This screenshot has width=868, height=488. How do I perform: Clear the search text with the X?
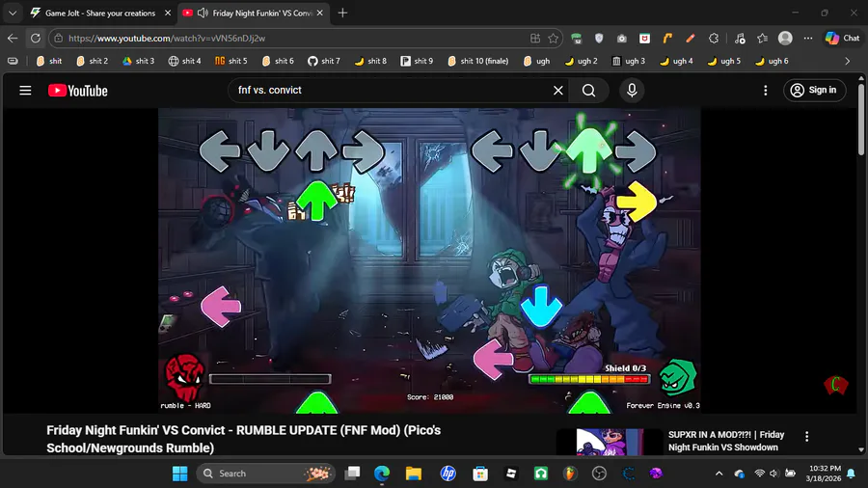tap(558, 91)
